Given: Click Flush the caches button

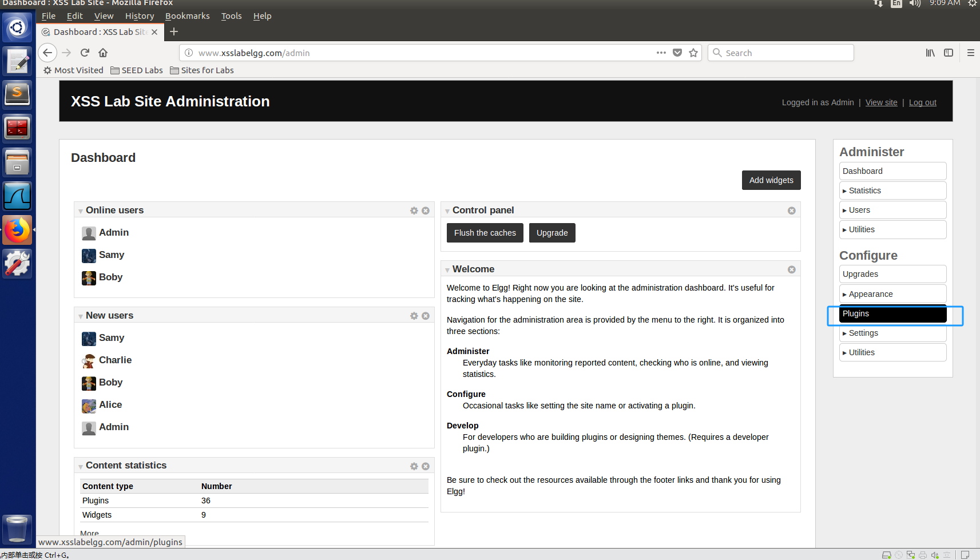Looking at the screenshot, I should (x=485, y=233).
